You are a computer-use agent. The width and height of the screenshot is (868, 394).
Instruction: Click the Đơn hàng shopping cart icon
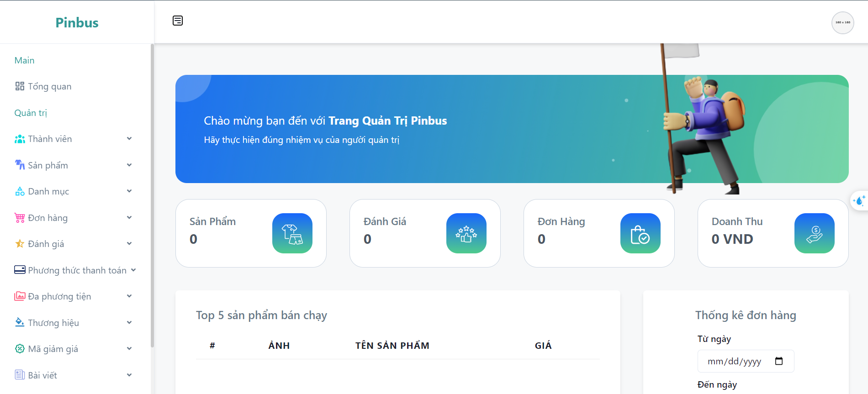(20, 218)
